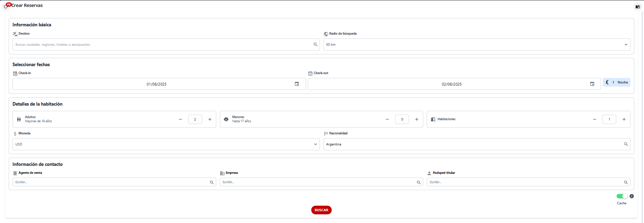Viewport: 644px width, 223px height.
Task: Expand the Radio de búsqueda dropdown
Action: (626, 44)
